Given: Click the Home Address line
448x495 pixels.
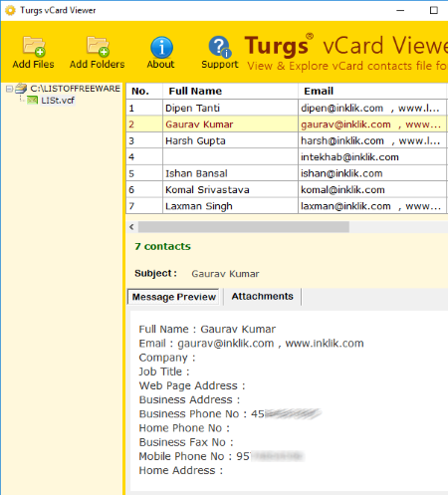Looking at the screenshot, I should pos(181,470).
